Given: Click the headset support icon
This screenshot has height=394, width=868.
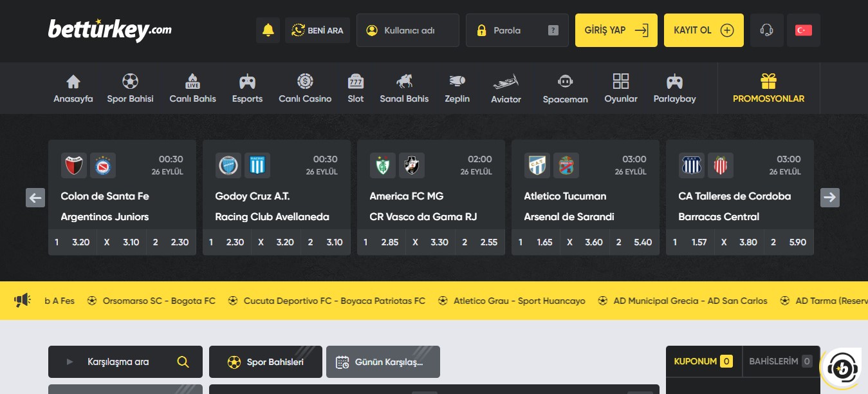Looking at the screenshot, I should click(x=766, y=30).
